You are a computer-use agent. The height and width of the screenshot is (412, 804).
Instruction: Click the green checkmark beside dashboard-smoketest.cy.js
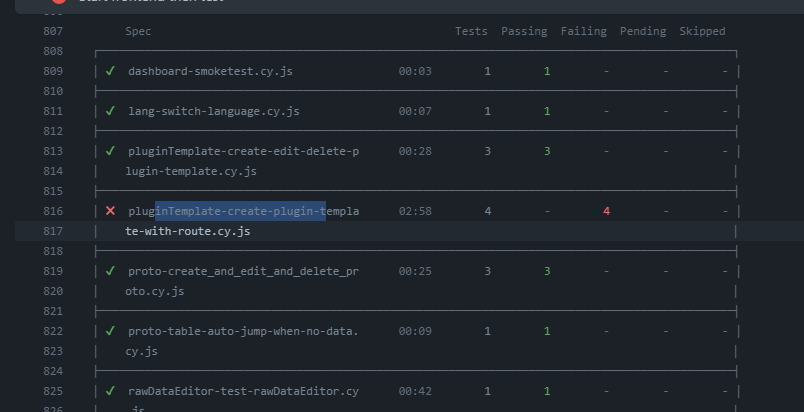point(110,71)
